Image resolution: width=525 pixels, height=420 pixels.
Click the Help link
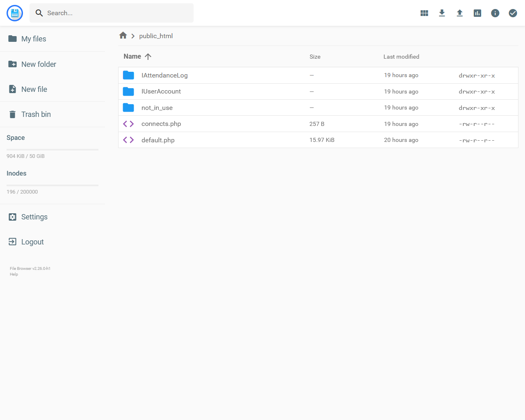coord(14,274)
